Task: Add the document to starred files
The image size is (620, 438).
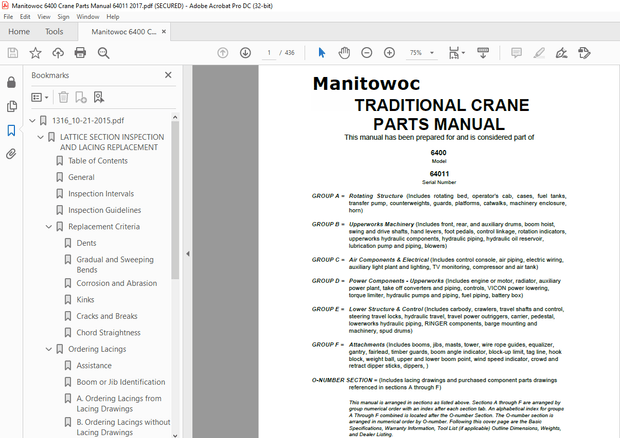Action: [35, 53]
